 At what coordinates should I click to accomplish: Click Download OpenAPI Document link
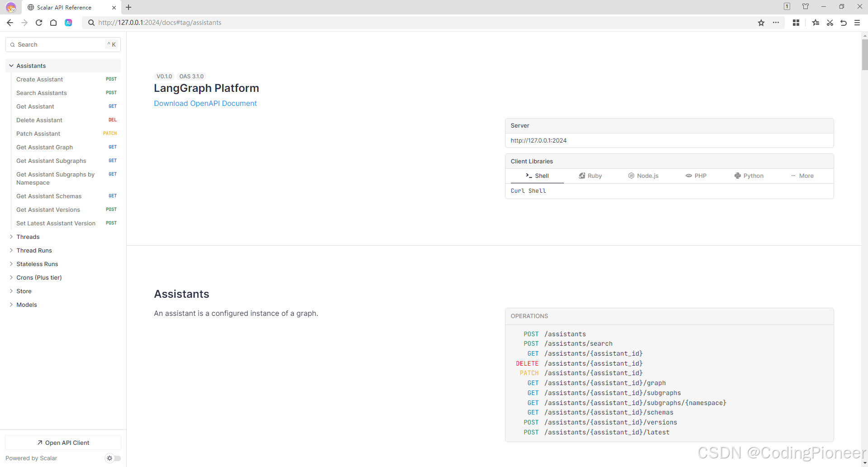pyautogui.click(x=205, y=103)
